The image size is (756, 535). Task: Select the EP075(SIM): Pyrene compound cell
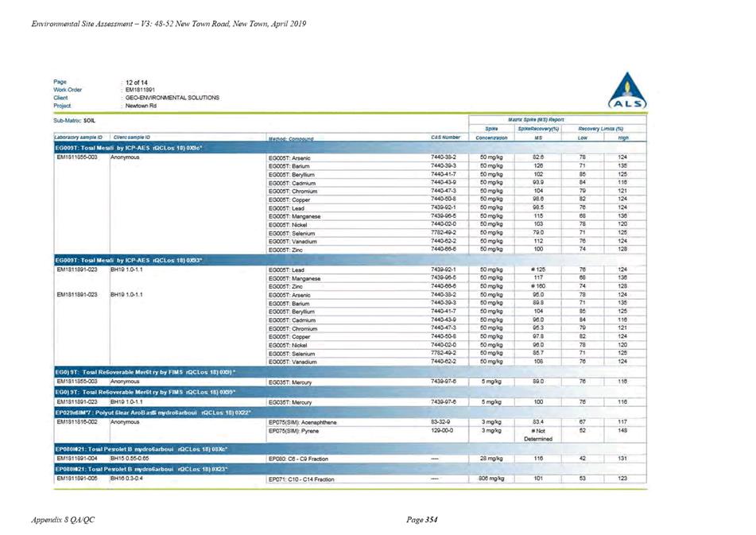click(293, 431)
